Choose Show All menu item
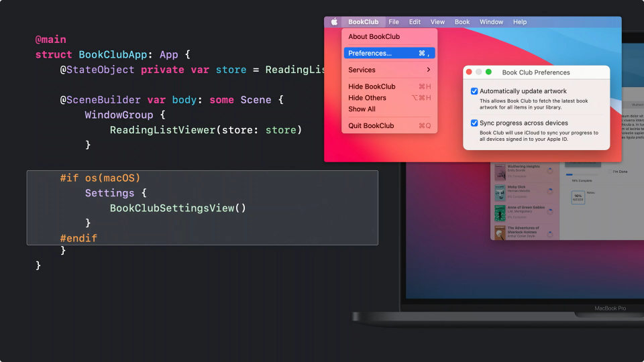644x362 pixels. click(x=389, y=109)
